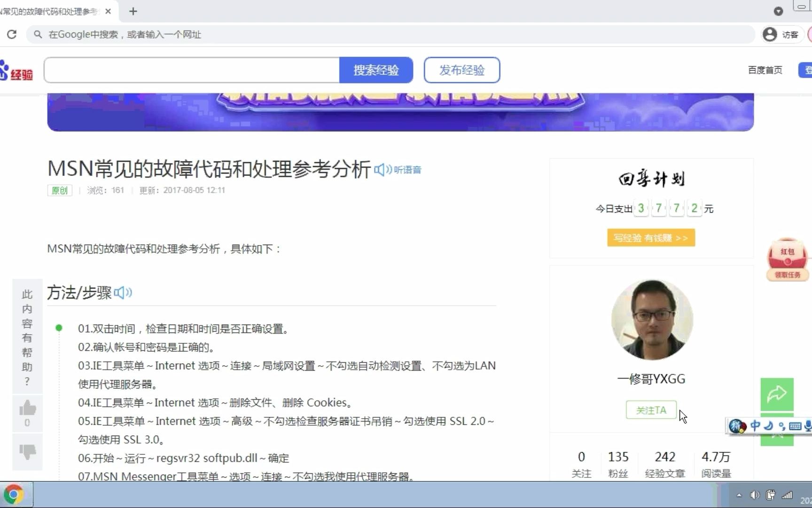
Task: Click the 原创 original tag
Action: [x=60, y=190]
